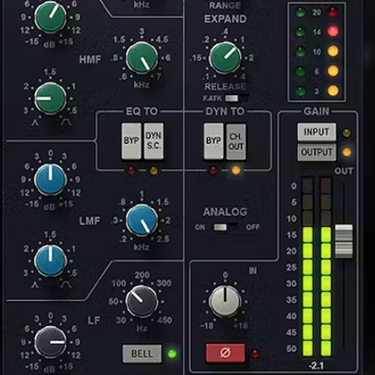
Task: Click the yellow LED under DYN S.C.
Action: [x=153, y=171]
